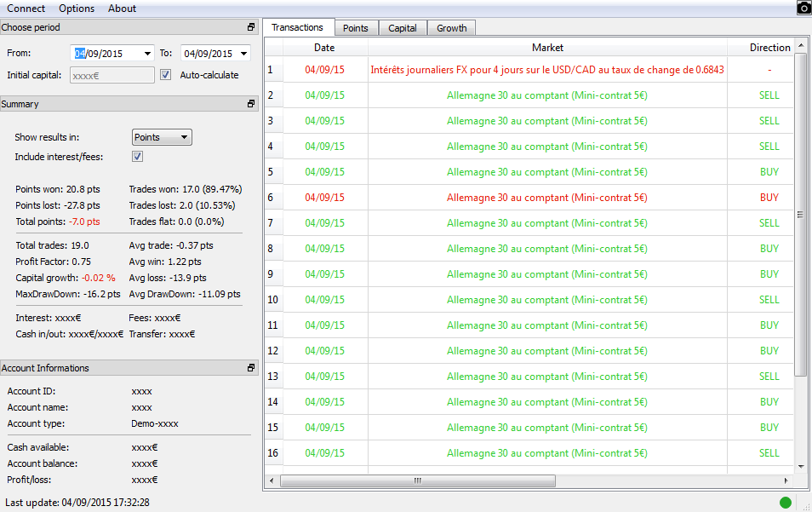
Task: Undock the Summary panel
Action: pyautogui.click(x=251, y=104)
